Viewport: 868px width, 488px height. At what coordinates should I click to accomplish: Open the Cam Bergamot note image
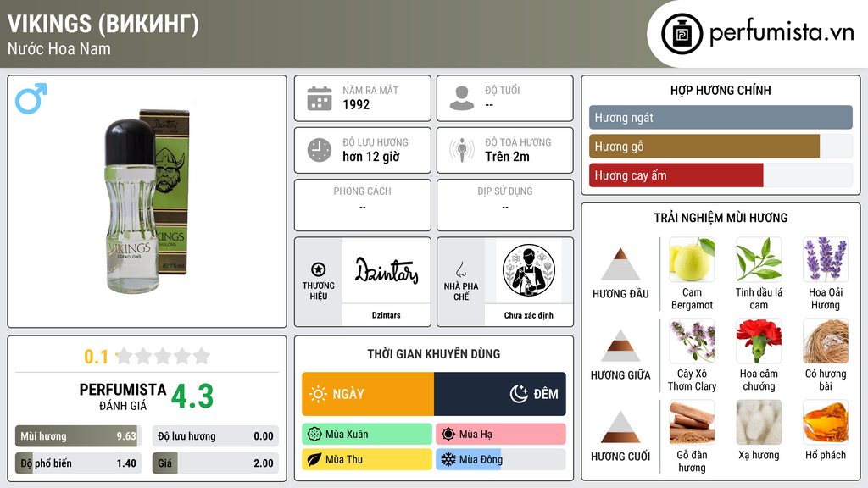(x=692, y=259)
